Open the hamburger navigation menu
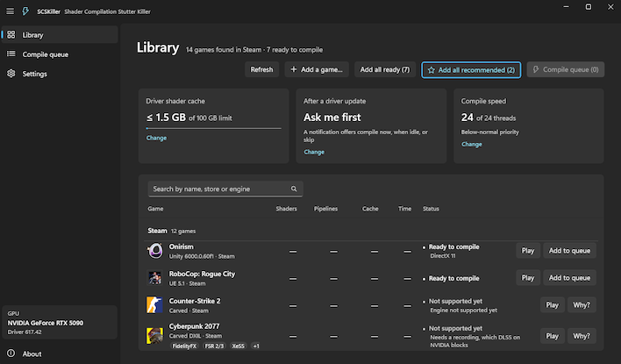 pyautogui.click(x=10, y=11)
